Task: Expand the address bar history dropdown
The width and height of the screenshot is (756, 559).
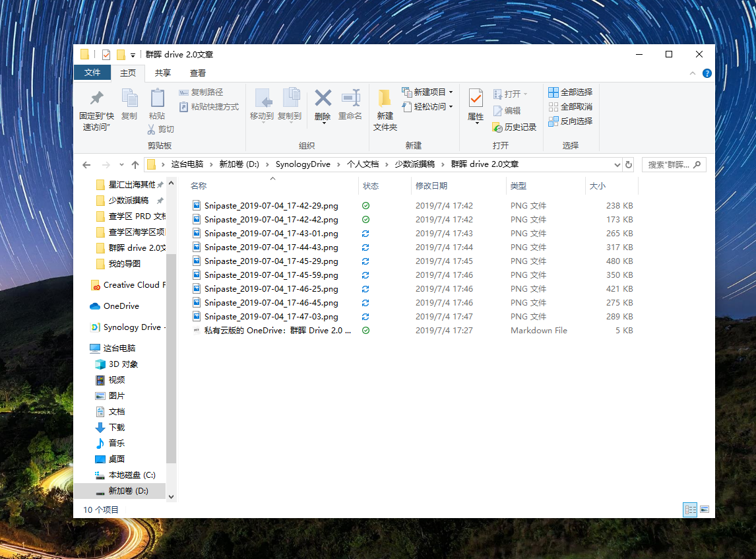Action: click(x=617, y=165)
